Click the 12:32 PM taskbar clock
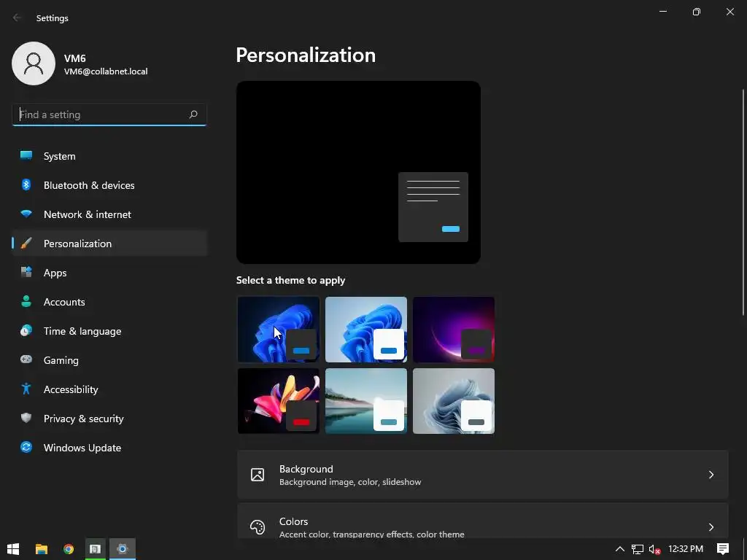The image size is (747, 560). click(x=686, y=549)
